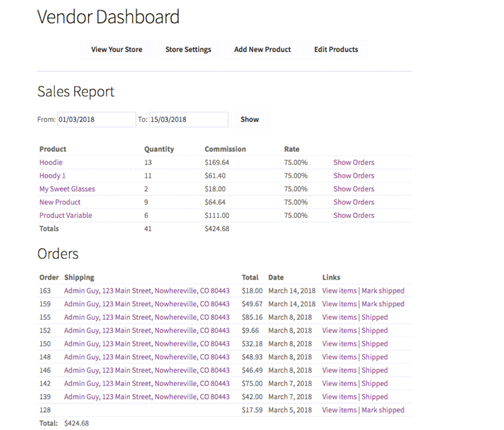
Task: Show Orders for Product Variable
Action: (354, 215)
